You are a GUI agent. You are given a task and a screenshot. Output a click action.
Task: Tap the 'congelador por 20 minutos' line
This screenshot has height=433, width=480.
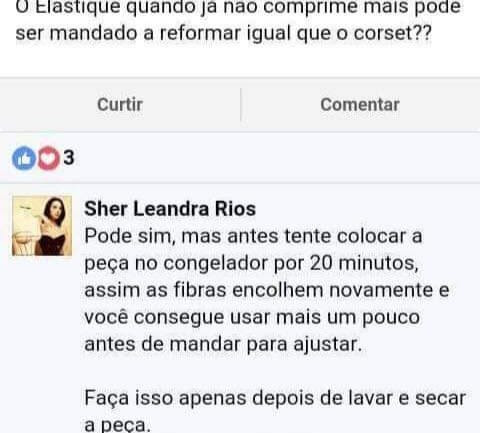pyautogui.click(x=252, y=263)
